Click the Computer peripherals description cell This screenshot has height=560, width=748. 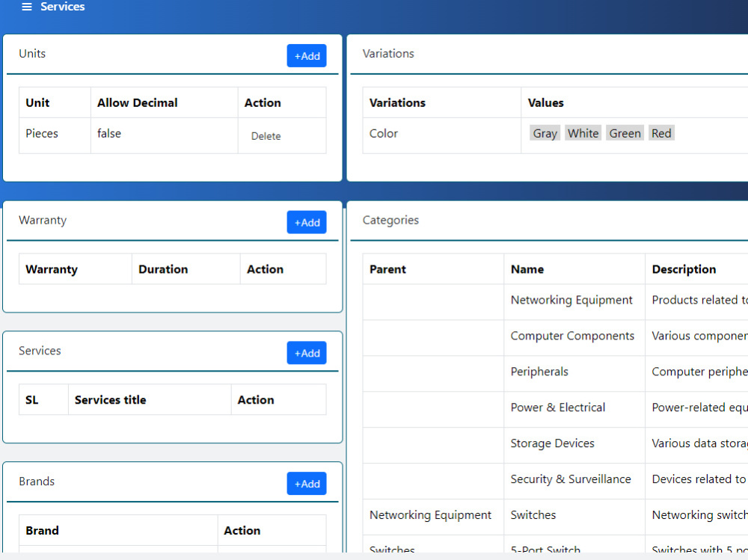point(696,374)
